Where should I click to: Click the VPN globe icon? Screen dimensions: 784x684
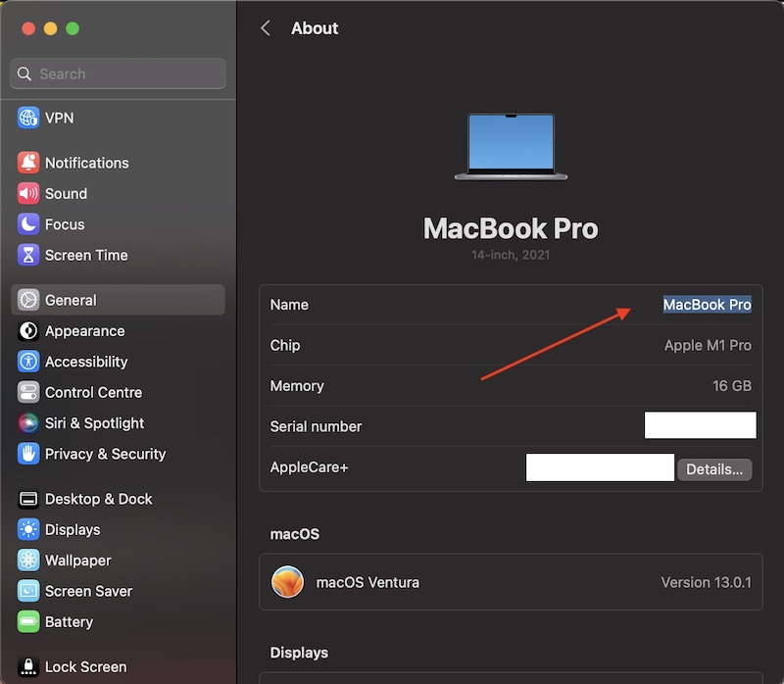click(x=28, y=118)
